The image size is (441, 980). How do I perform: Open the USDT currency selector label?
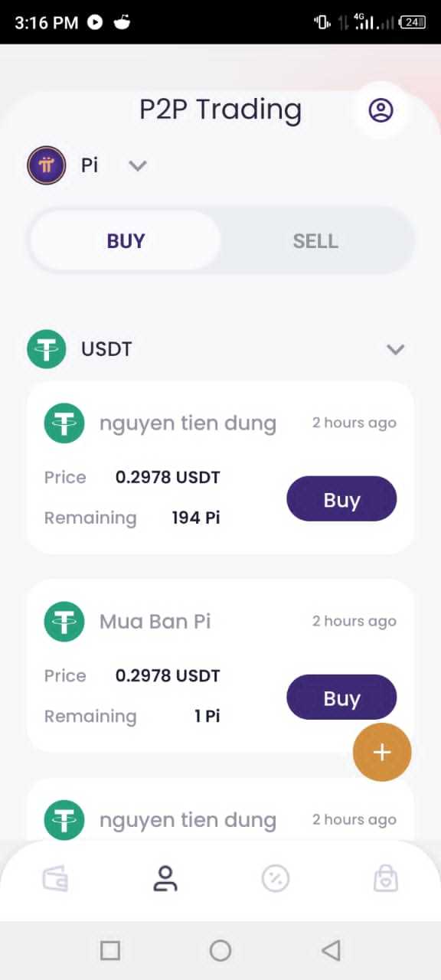pyautogui.click(x=106, y=349)
